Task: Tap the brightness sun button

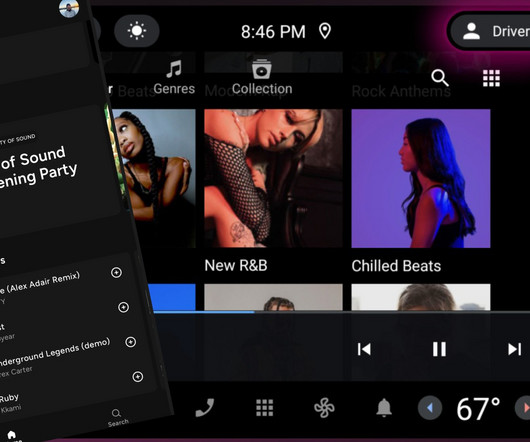Action: tap(137, 31)
